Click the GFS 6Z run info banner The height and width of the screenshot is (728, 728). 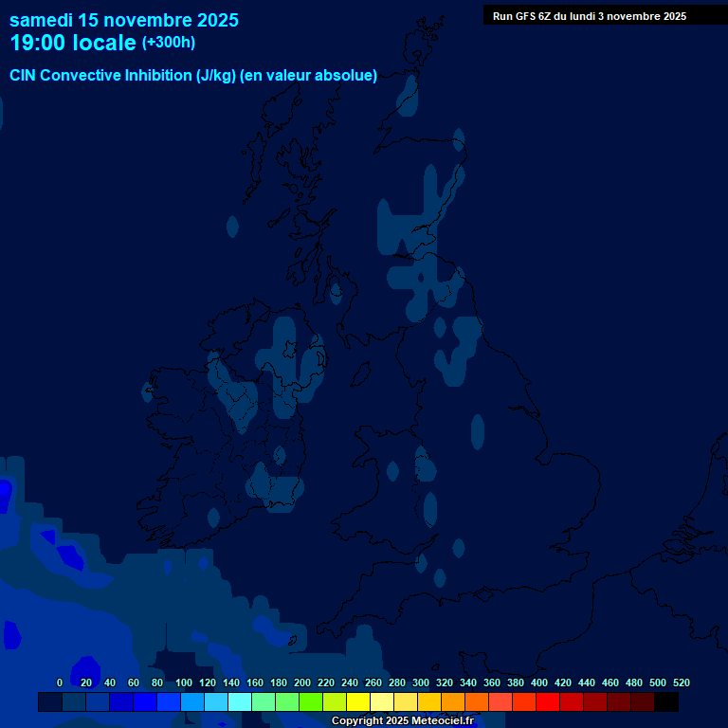click(589, 16)
